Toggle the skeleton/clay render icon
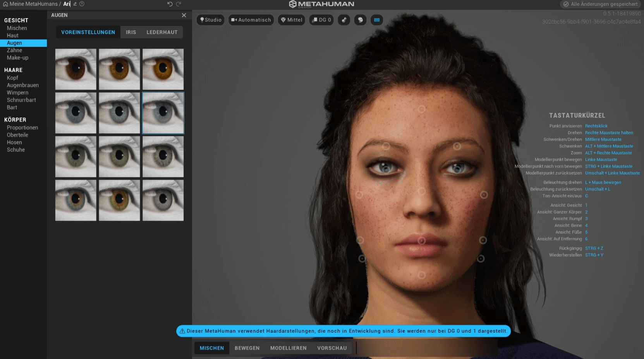The image size is (644, 359). pos(344,20)
